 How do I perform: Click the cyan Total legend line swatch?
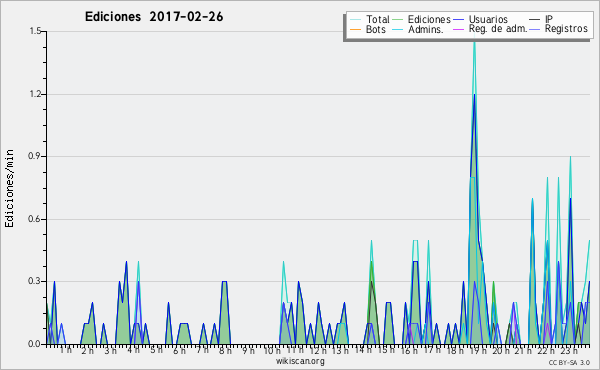coord(355,20)
